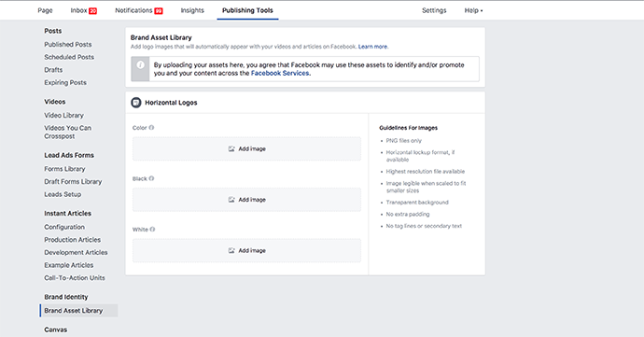Click 'No tag lines or secondary text'

pyautogui.click(x=424, y=226)
